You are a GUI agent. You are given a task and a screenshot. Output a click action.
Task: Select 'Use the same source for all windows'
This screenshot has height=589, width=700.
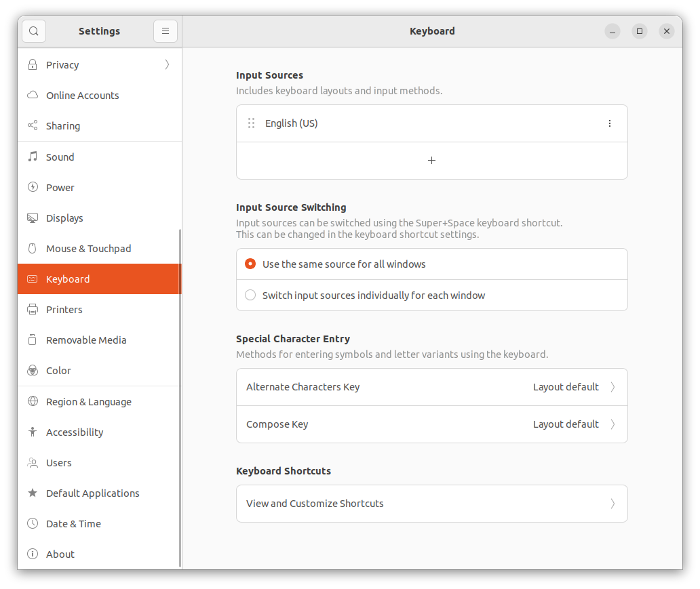coord(250,264)
